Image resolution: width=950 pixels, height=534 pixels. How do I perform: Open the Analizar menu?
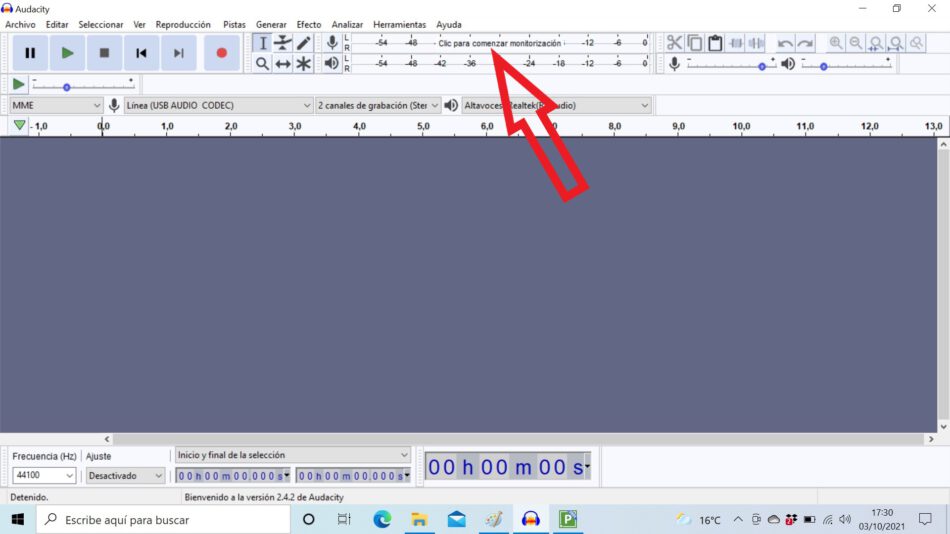pyautogui.click(x=347, y=25)
